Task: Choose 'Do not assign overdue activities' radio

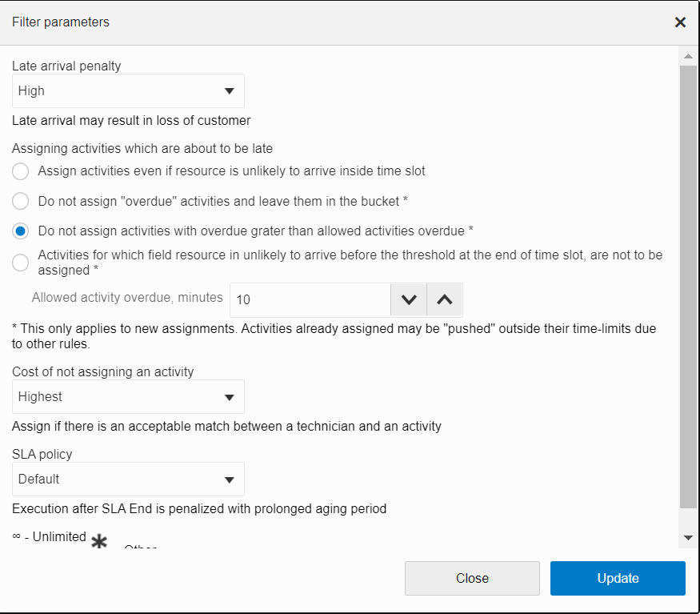Action: point(21,201)
